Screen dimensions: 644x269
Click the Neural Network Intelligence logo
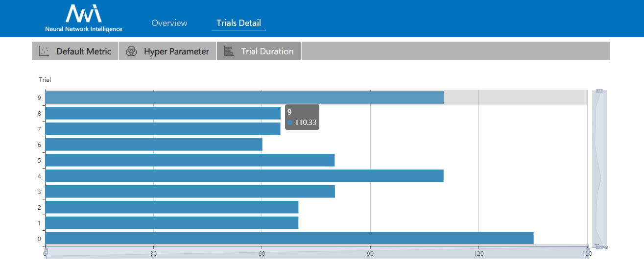(83, 18)
